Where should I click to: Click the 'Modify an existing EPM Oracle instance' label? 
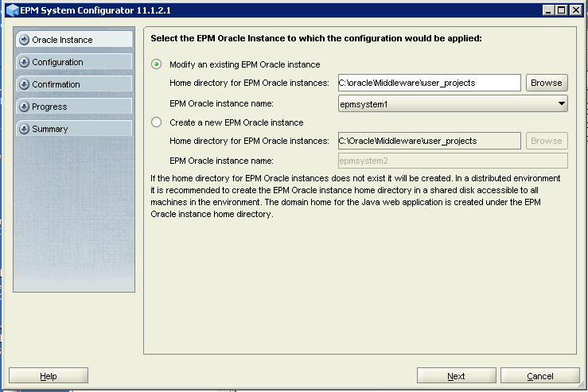(244, 64)
